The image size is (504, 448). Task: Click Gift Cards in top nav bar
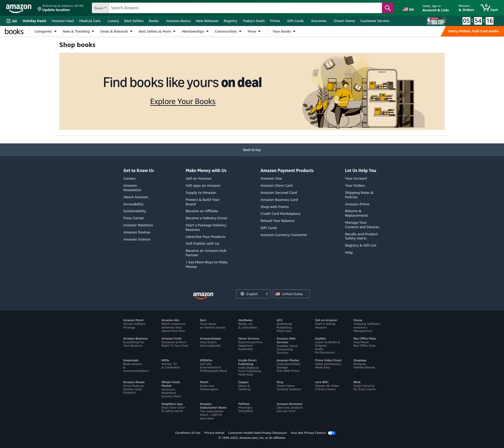pos(295,21)
